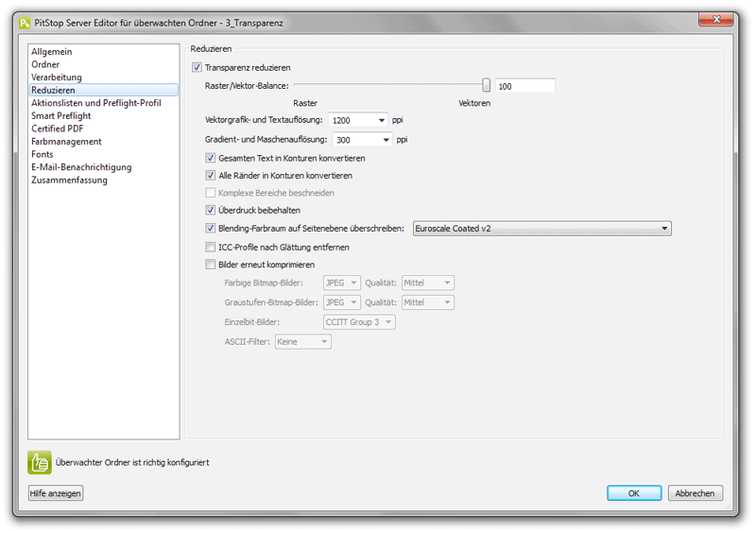
Task: Click the Raster label under the slider
Action: tap(305, 103)
